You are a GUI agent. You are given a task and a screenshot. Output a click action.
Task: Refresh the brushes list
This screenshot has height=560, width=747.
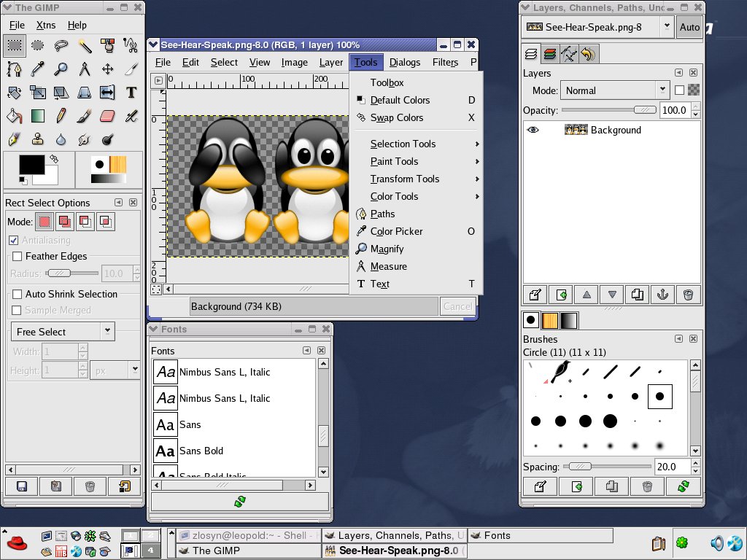pos(683,486)
